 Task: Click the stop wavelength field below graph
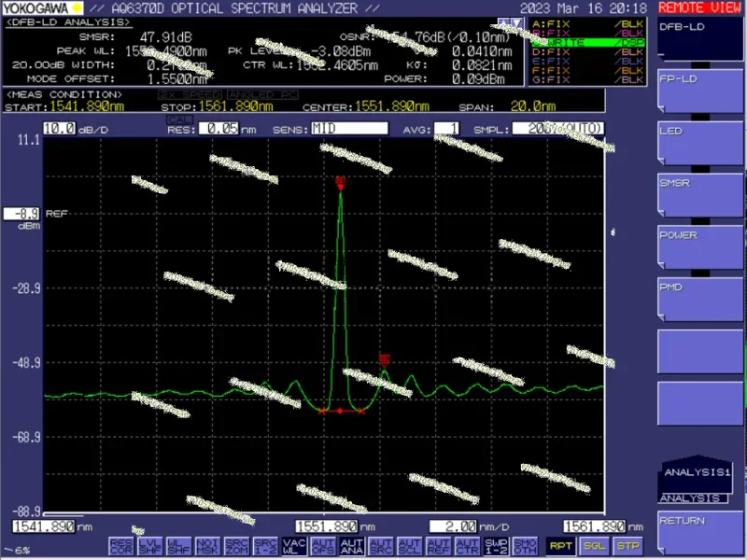coord(594,526)
